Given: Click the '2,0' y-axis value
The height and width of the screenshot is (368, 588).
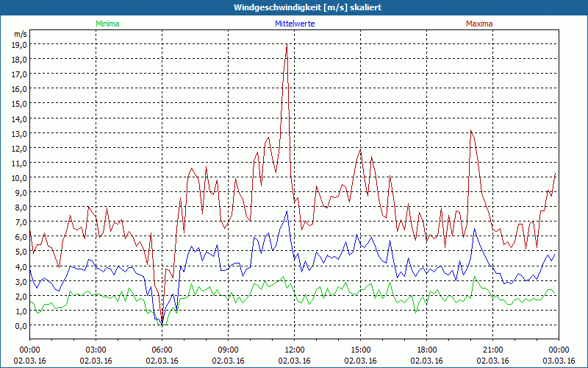Looking at the screenshot, I should (x=21, y=297).
